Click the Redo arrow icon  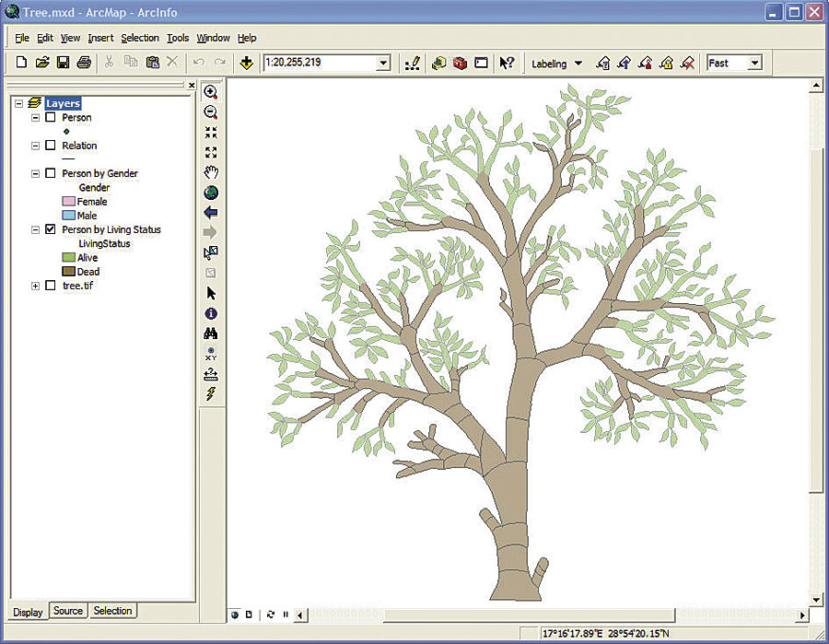point(220,63)
